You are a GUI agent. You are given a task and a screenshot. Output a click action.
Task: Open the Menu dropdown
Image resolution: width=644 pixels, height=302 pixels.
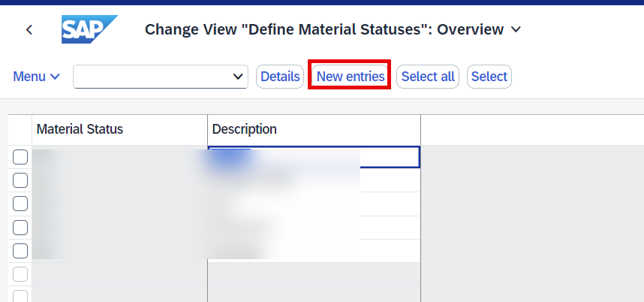click(37, 77)
